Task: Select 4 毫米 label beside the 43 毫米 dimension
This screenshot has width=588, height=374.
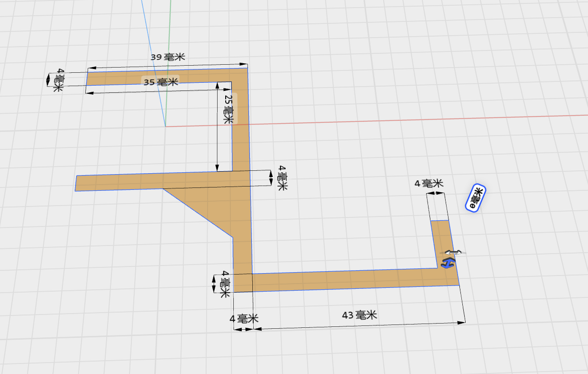Action: click(244, 318)
